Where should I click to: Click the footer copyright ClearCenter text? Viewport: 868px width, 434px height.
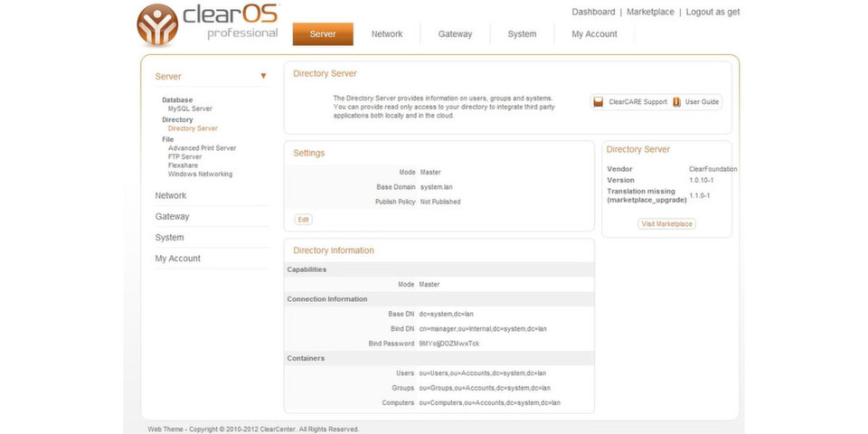click(x=253, y=429)
